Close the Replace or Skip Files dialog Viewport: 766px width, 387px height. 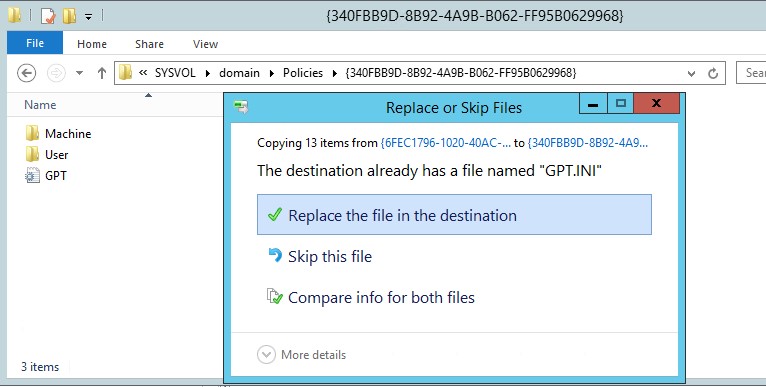(x=657, y=104)
